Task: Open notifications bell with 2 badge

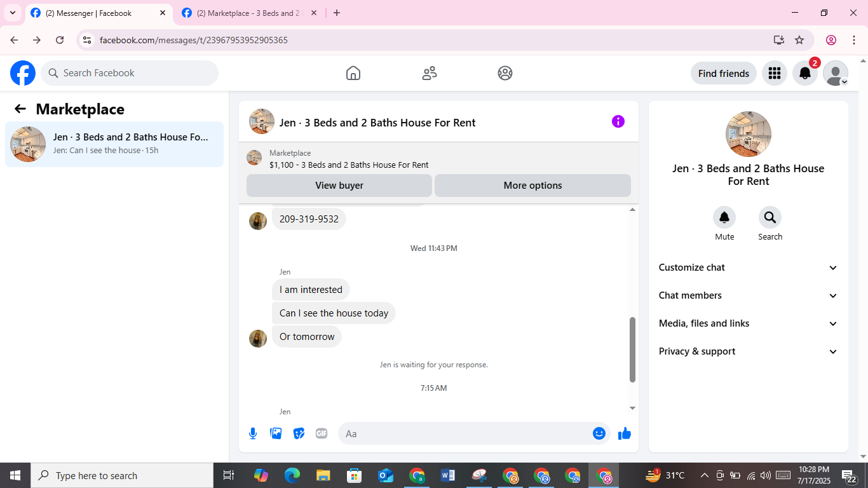Action: tap(805, 73)
